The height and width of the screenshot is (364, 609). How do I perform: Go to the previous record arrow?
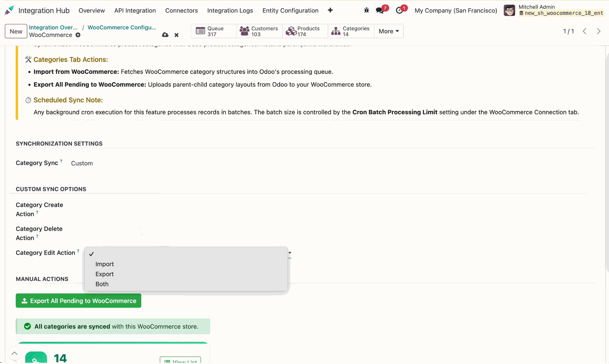click(585, 31)
